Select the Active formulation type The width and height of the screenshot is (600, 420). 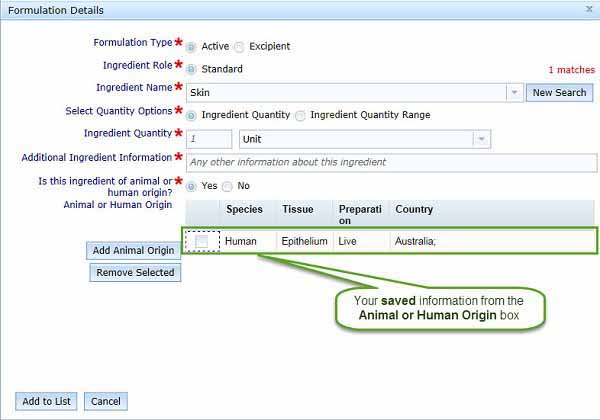coord(192,46)
